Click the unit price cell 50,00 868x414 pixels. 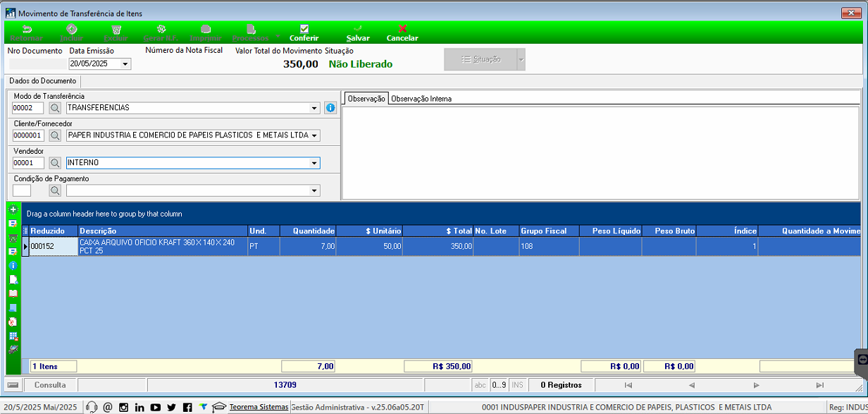click(x=369, y=246)
